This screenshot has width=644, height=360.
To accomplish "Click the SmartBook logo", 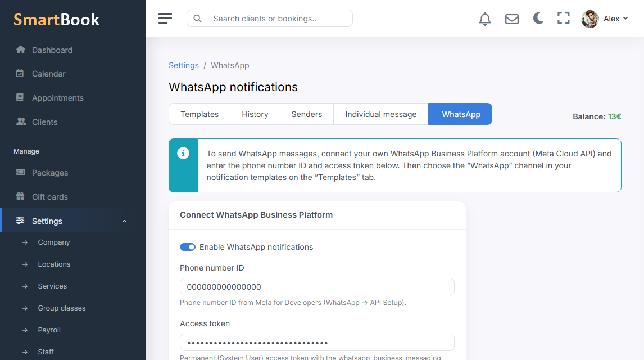I will (x=56, y=20).
